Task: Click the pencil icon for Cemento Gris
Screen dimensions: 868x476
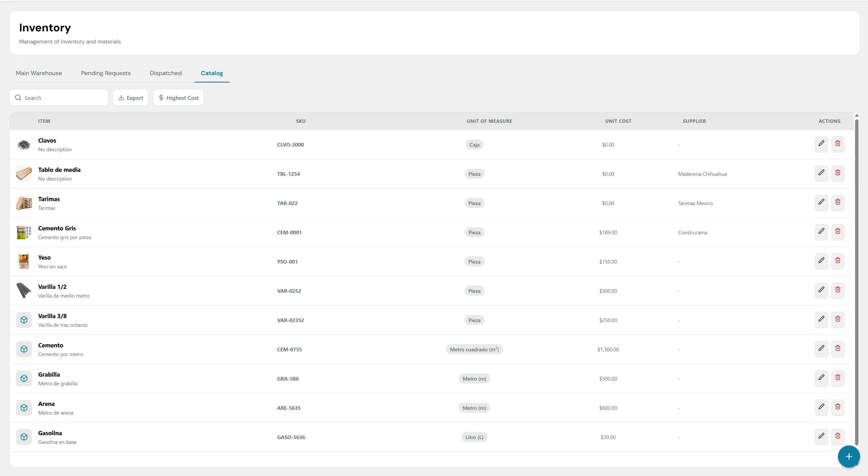Action: (821, 232)
